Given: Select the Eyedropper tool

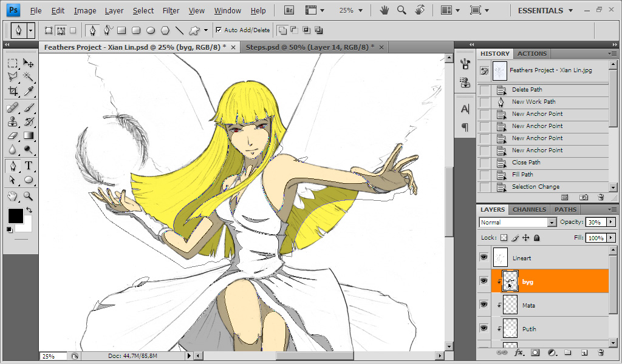Looking at the screenshot, I should coord(28,91).
